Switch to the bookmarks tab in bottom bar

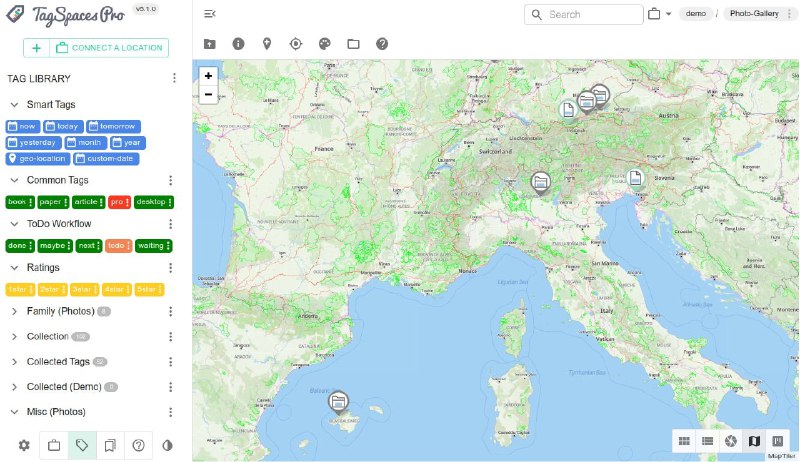(110, 445)
